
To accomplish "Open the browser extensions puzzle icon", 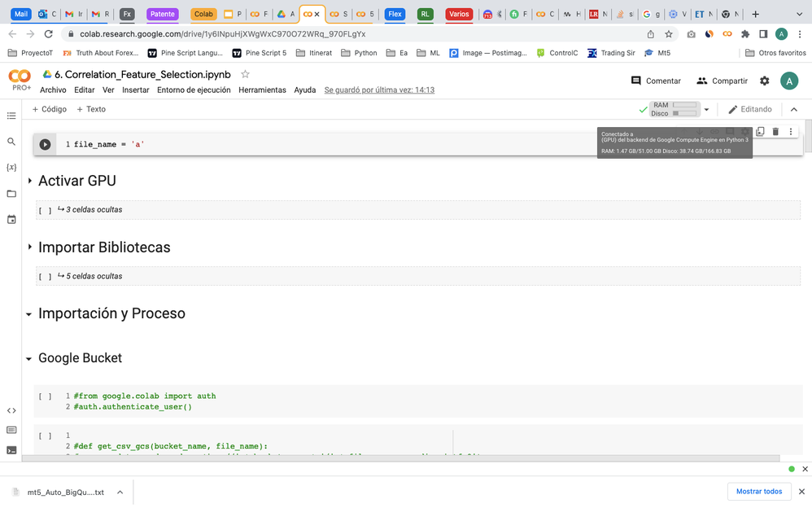I will coord(745,34).
